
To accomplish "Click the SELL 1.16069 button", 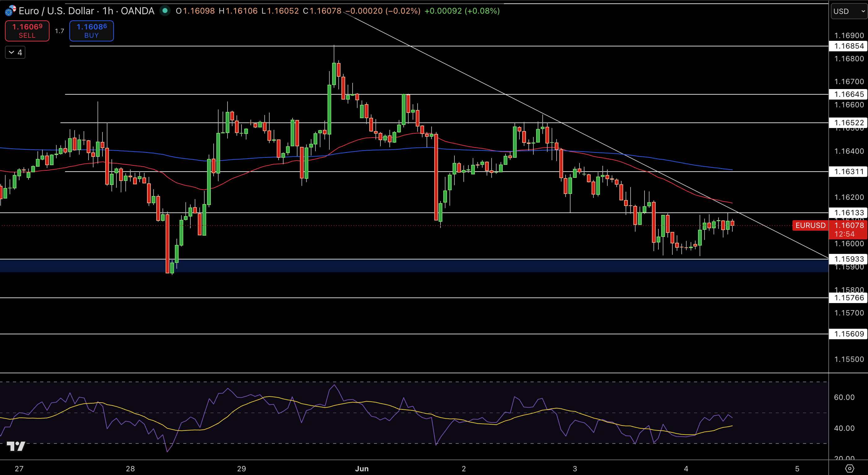I will point(27,31).
